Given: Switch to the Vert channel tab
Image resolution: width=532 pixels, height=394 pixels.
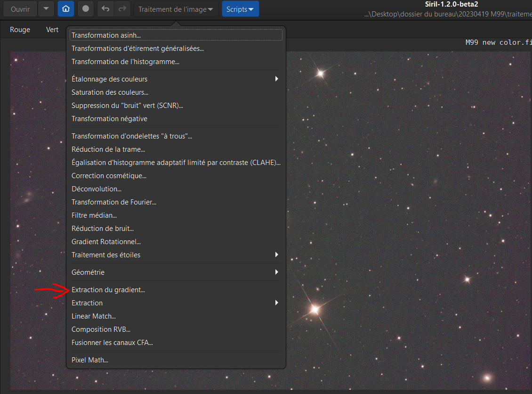Looking at the screenshot, I should (x=52, y=30).
